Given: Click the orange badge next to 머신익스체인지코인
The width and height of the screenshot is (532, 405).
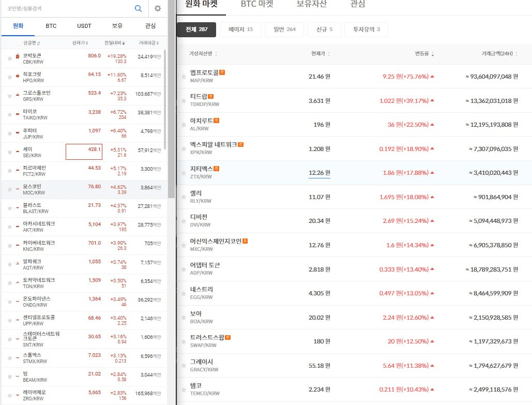Looking at the screenshot, I should click(245, 241).
